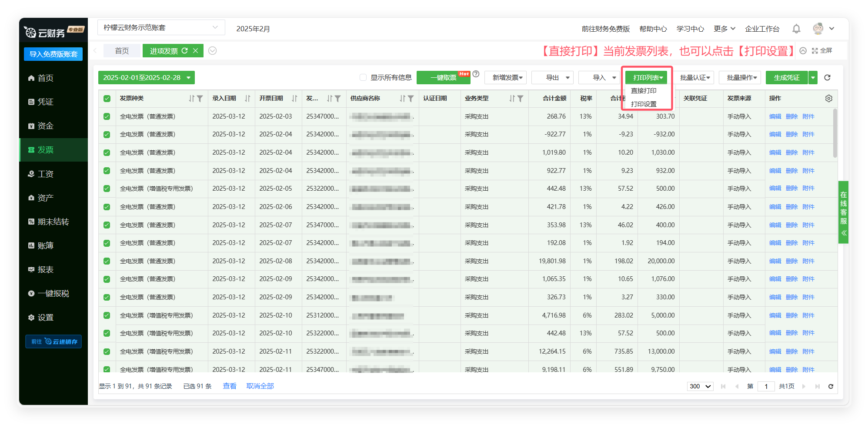Click the page number input field

(x=766, y=386)
